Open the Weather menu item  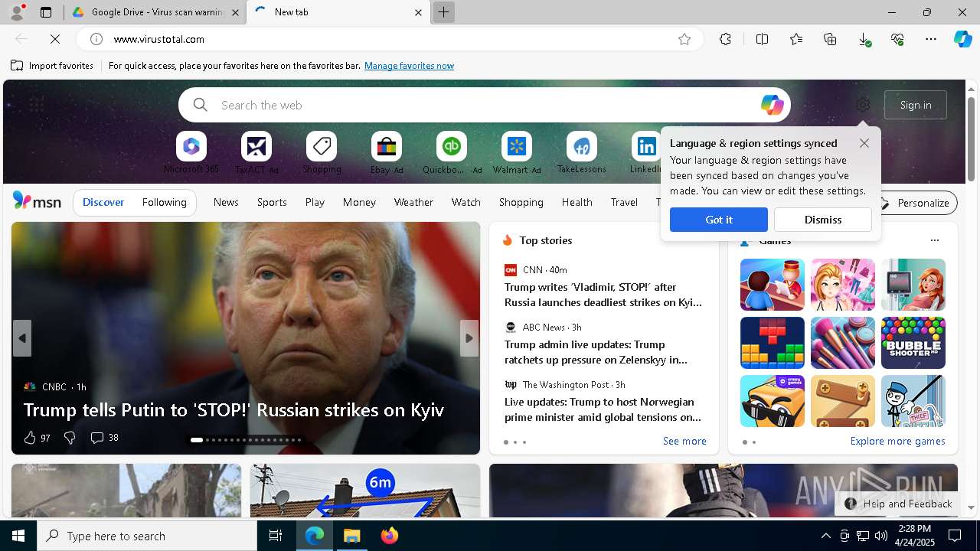[413, 202]
